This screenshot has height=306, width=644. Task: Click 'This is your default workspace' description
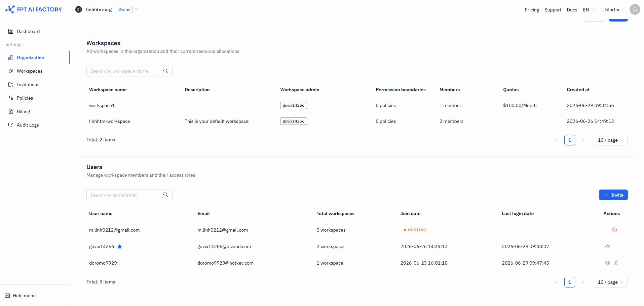(217, 121)
